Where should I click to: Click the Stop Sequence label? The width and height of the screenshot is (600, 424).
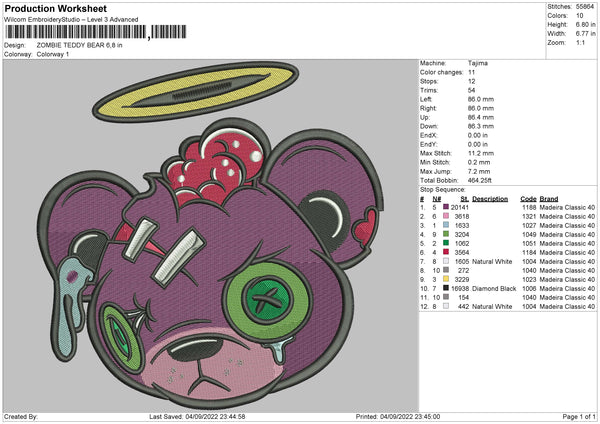[x=443, y=189]
